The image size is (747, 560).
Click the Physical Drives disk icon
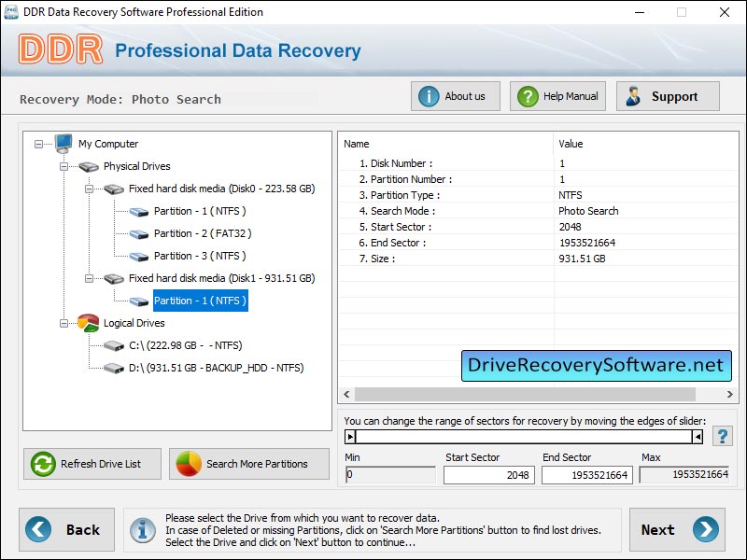89,167
